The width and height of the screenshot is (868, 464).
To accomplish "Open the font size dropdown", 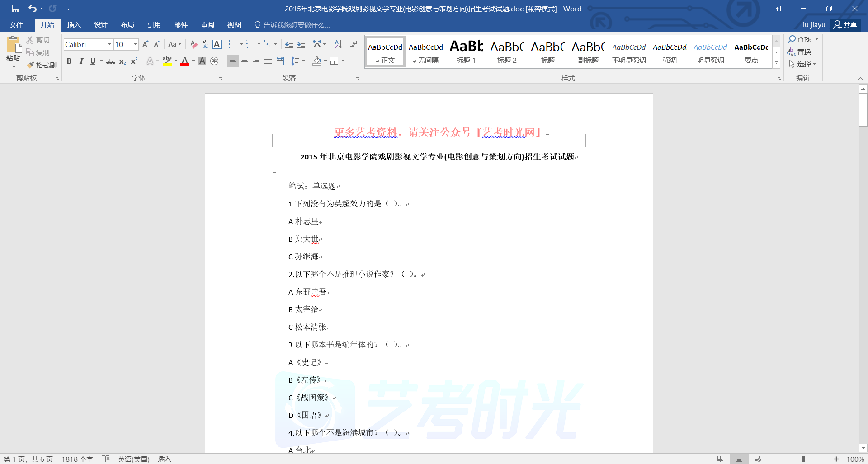I will [135, 44].
